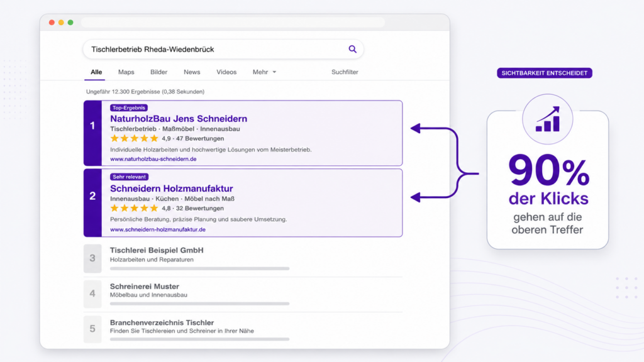Click 'Tischlerbetrieb · Maßmöbel · Innenausbau' text
The image size is (644, 362).
coord(175,129)
